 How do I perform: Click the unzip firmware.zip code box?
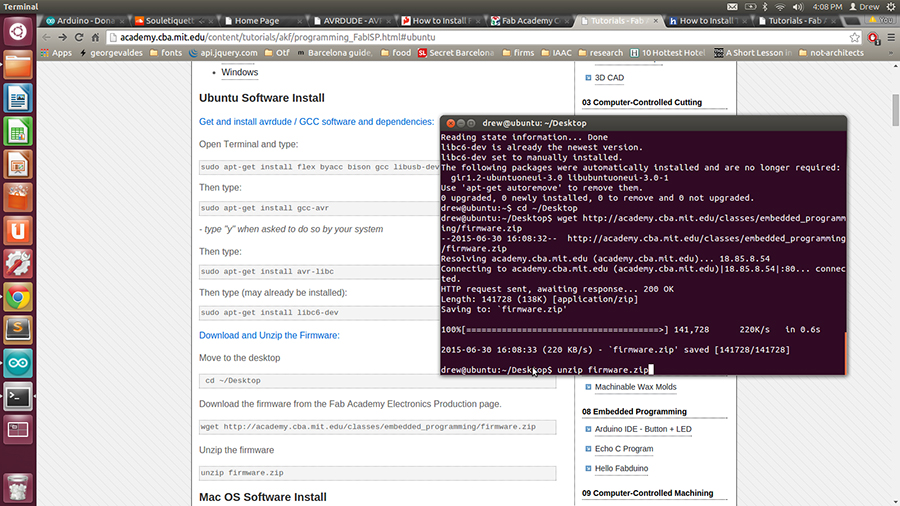coord(377,473)
